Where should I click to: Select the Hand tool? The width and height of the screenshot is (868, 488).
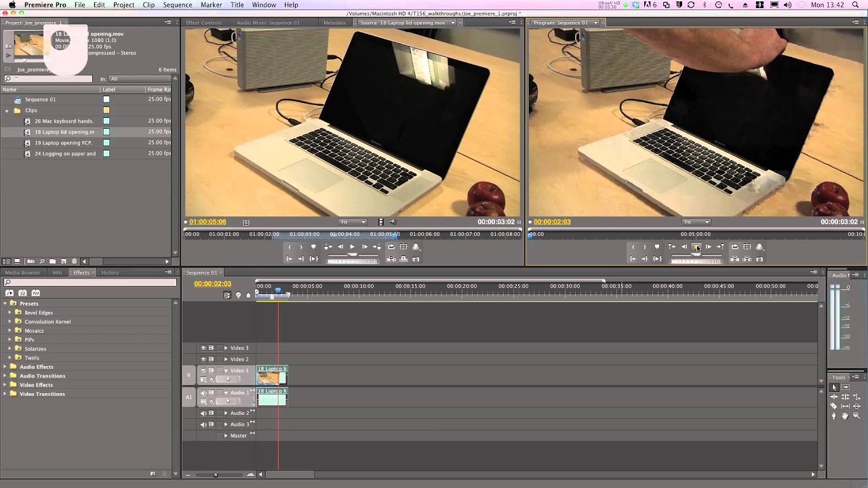pos(846,415)
